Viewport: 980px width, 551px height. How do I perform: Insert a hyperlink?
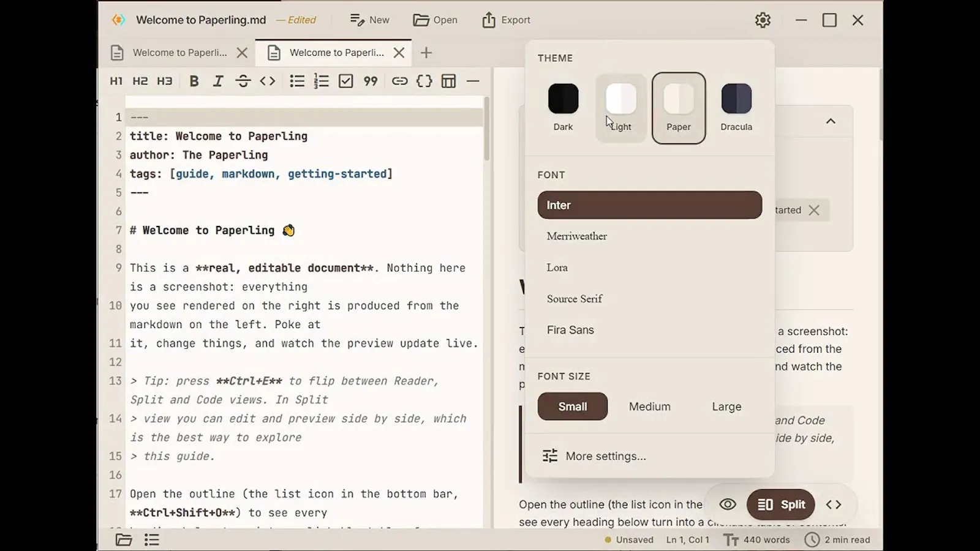pos(400,81)
